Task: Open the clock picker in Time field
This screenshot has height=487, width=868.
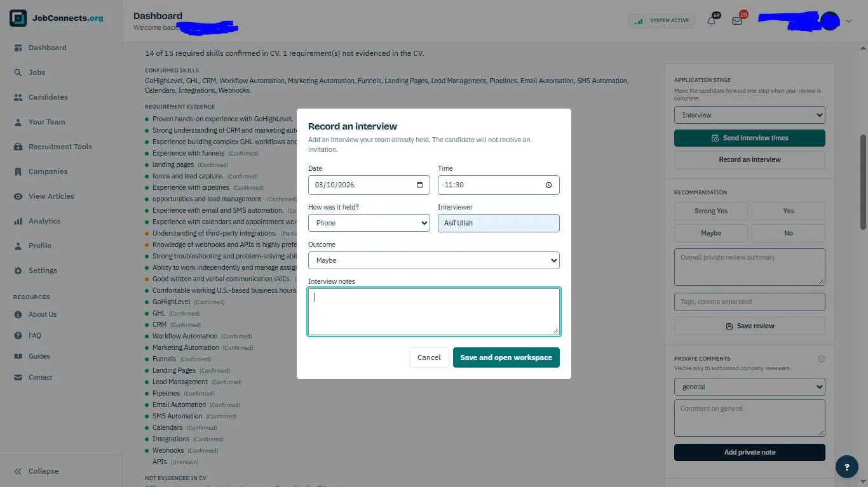Action: pyautogui.click(x=549, y=185)
